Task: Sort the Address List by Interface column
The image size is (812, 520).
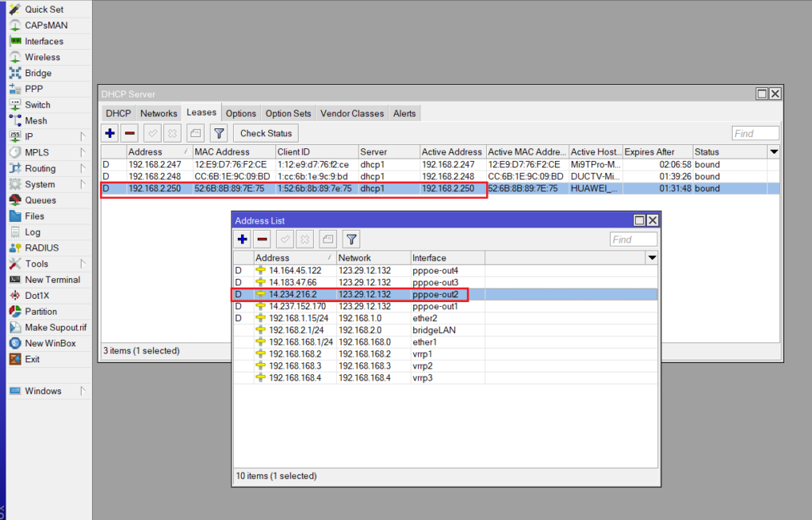Action: (x=446, y=258)
